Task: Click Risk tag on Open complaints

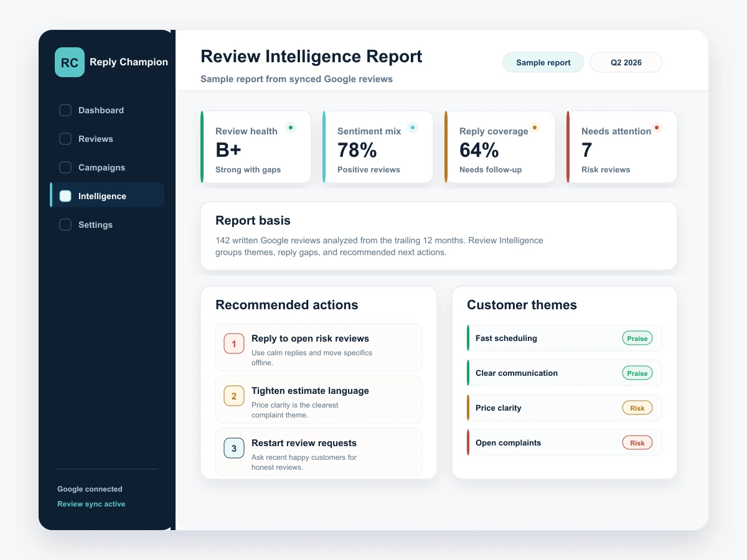Action: coord(637,443)
